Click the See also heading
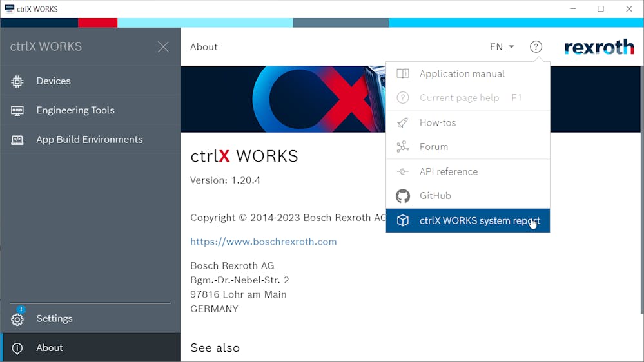This screenshot has width=644, height=362. (215, 348)
